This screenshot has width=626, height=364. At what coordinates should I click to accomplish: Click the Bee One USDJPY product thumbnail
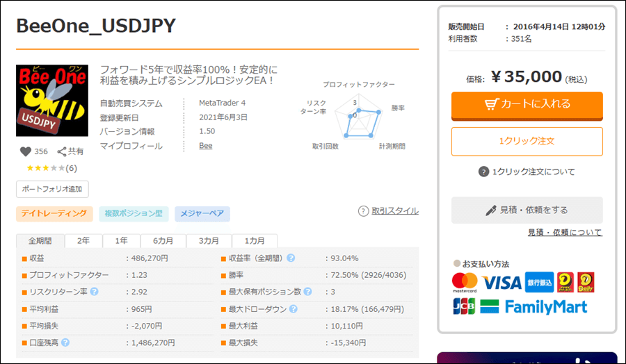coord(52,101)
